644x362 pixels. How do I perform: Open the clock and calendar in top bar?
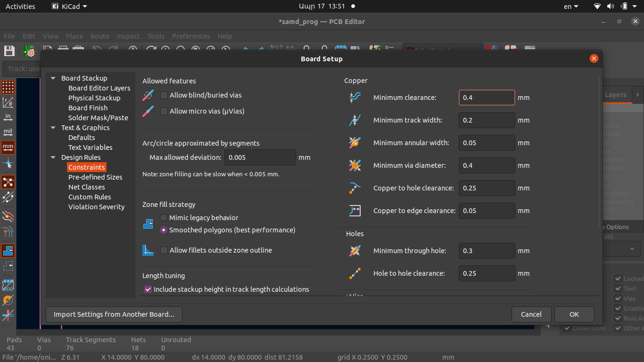click(322, 7)
